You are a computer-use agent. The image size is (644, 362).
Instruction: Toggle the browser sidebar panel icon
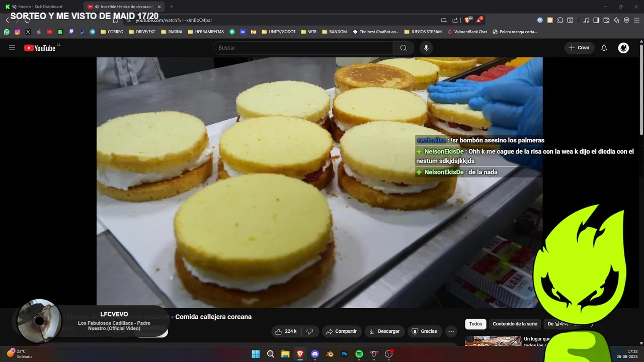(x=596, y=20)
